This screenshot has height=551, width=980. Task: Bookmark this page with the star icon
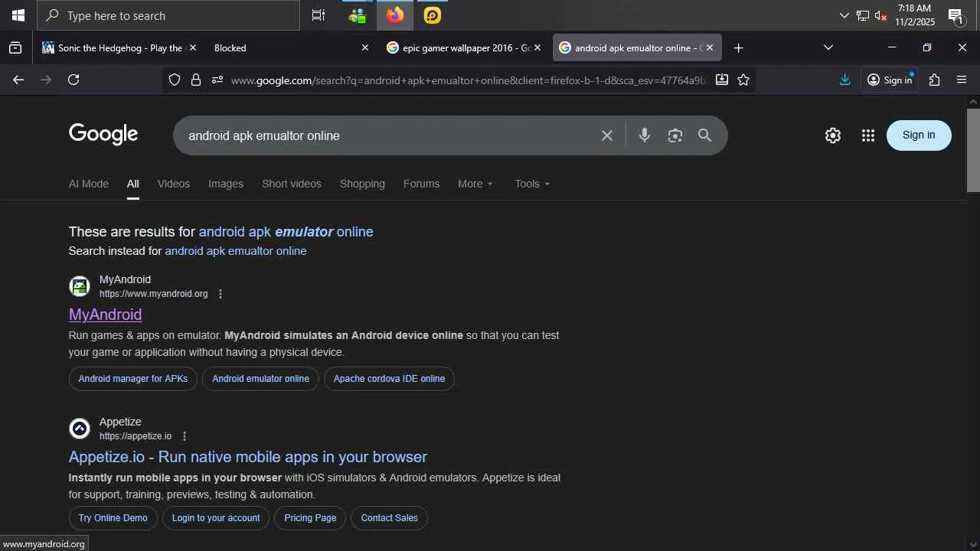click(743, 80)
